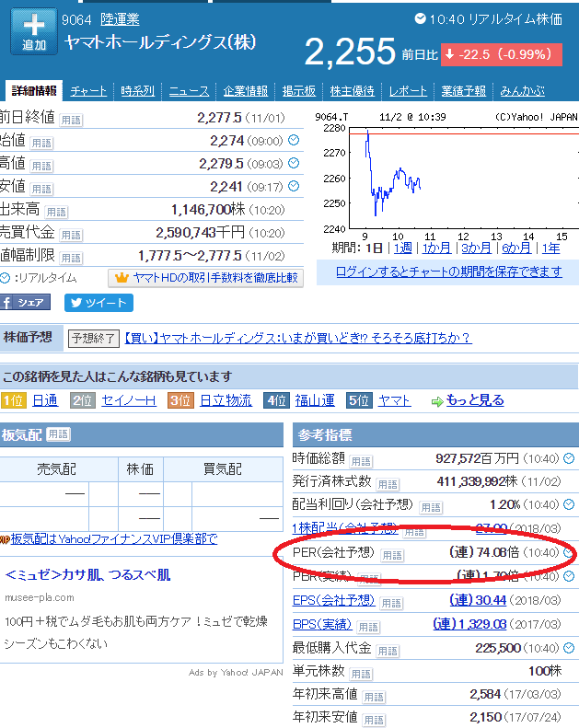579x728 pixels.
Task: Open the みんかぶ tab
Action: click(522, 91)
